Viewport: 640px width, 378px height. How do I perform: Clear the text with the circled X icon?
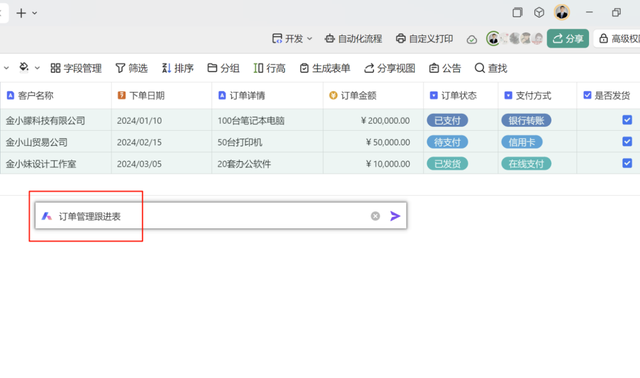click(375, 216)
